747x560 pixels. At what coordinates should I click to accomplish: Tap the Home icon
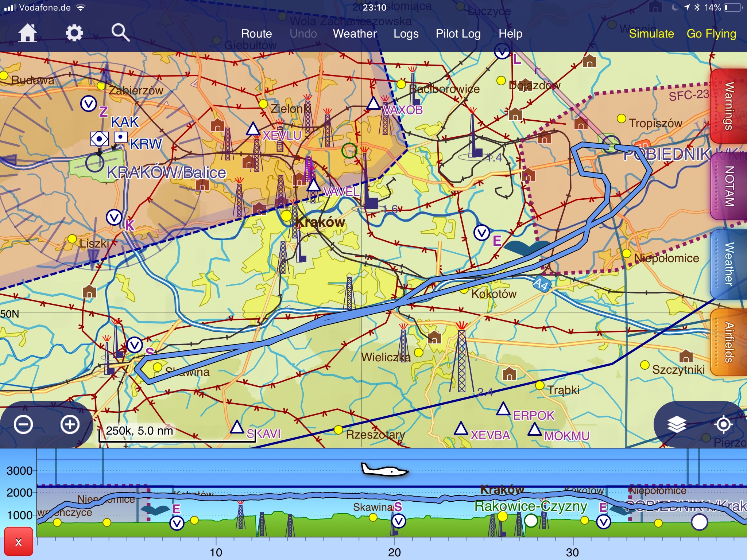click(28, 33)
